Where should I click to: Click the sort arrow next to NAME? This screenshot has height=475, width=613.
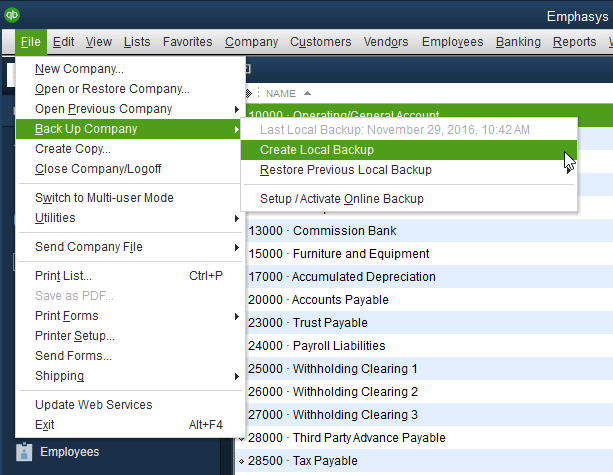point(307,93)
